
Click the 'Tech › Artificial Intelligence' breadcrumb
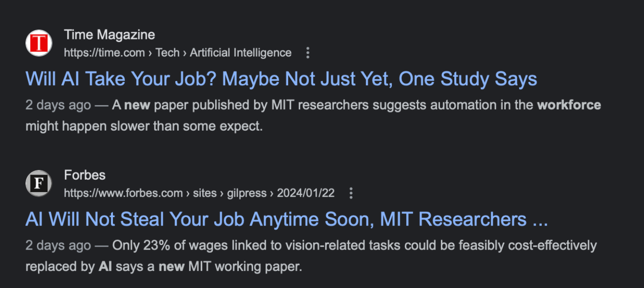[x=223, y=53]
